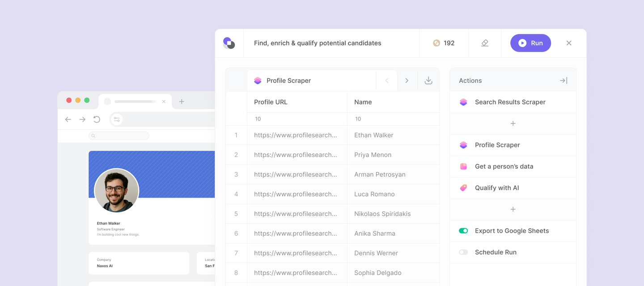Select the Search Results Scraper action icon
The image size is (644, 286).
(463, 102)
